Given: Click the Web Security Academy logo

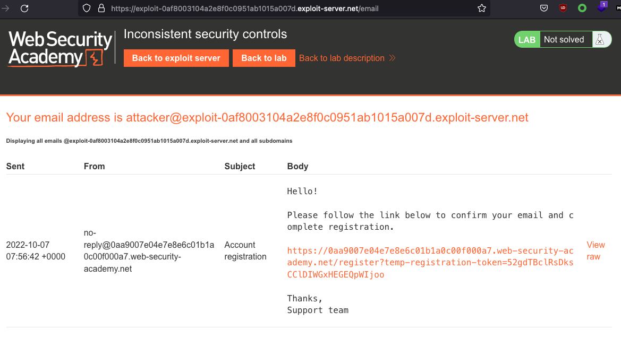Looking at the screenshot, I should coord(60,48).
